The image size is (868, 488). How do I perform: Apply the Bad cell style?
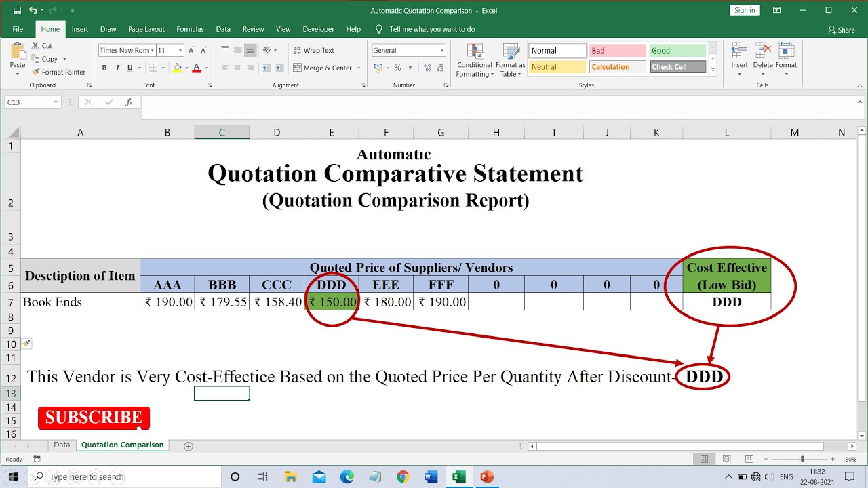pos(617,51)
